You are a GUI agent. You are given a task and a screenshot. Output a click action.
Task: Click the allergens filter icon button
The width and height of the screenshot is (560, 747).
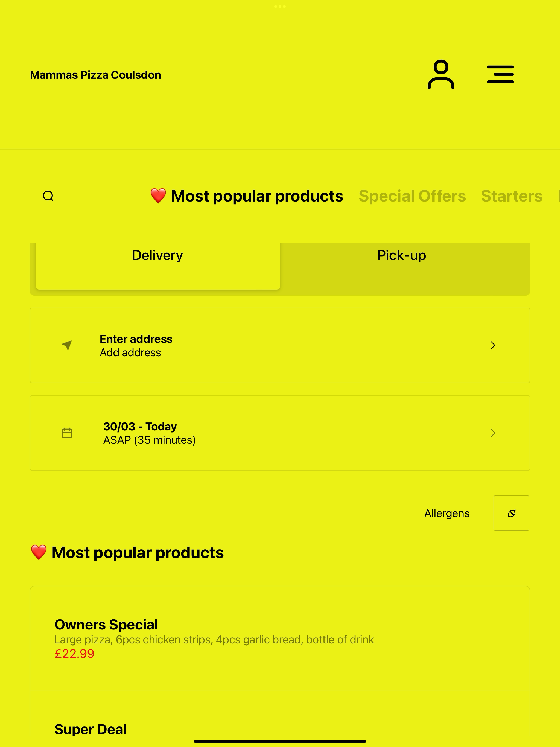(x=511, y=513)
